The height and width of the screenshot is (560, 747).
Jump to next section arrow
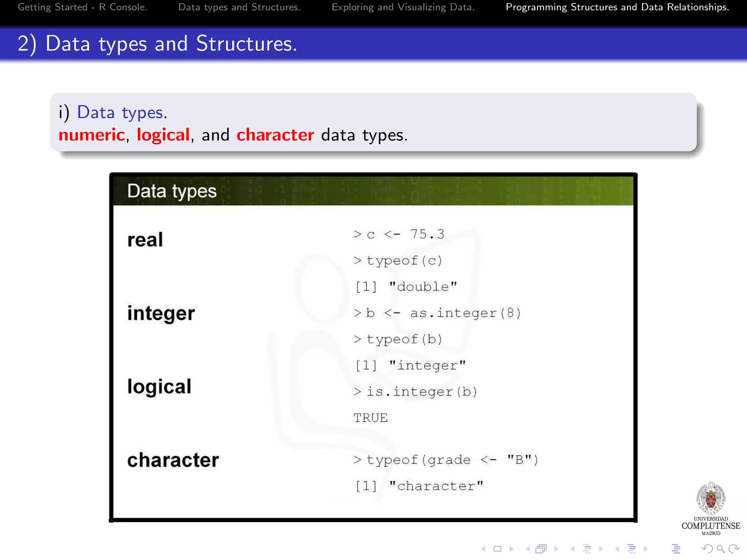tap(646, 549)
